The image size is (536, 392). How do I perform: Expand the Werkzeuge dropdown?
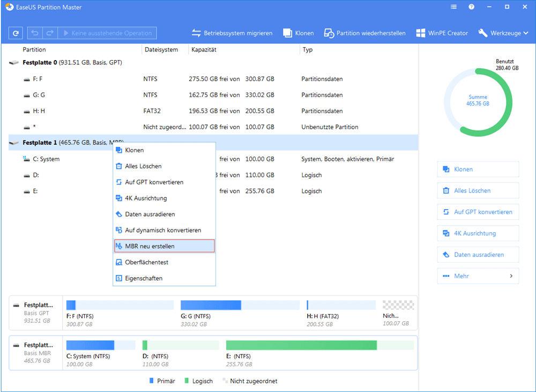click(503, 33)
